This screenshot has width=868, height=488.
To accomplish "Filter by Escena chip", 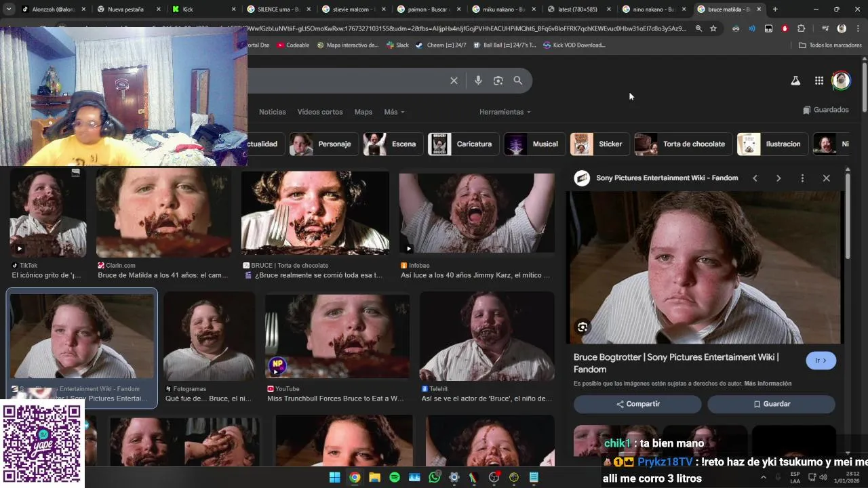I will (x=393, y=144).
